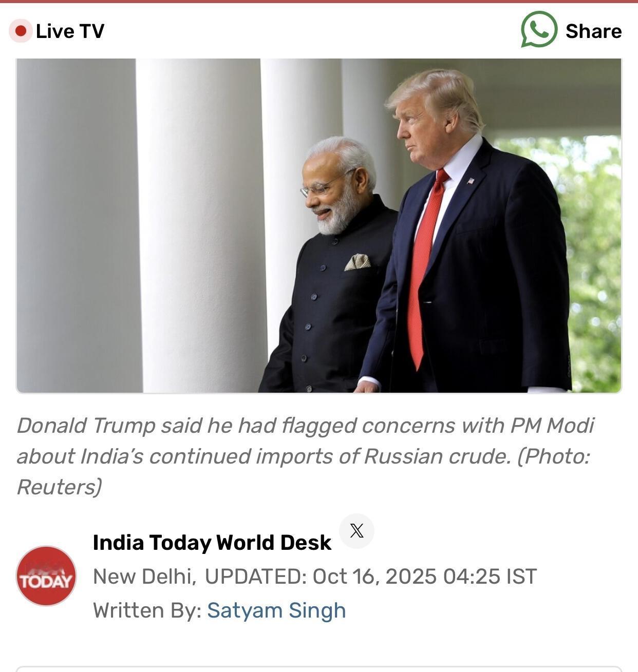
Task: Click the white columns in the photo
Action: pyautogui.click(x=200, y=226)
